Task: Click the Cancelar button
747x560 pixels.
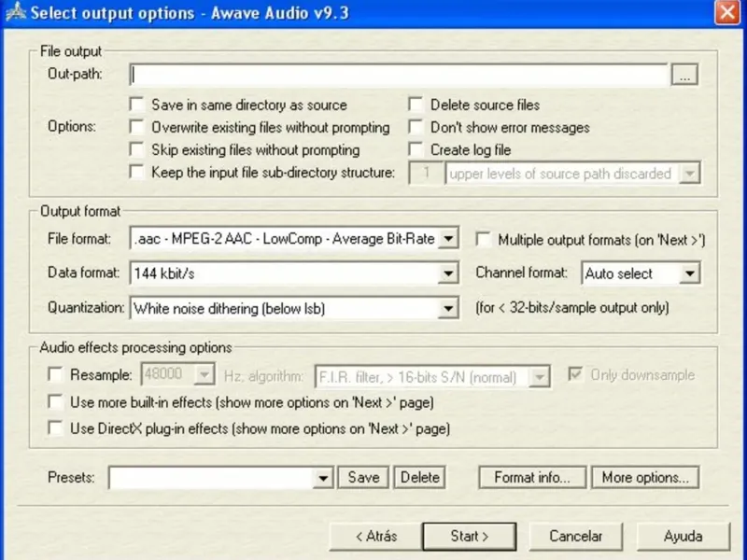Action: tap(575, 536)
